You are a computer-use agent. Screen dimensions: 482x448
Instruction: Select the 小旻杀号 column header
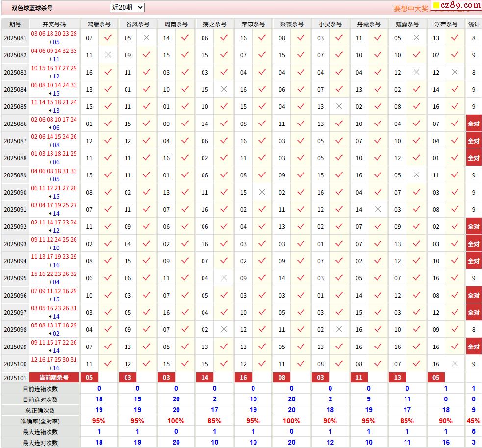[330, 24]
